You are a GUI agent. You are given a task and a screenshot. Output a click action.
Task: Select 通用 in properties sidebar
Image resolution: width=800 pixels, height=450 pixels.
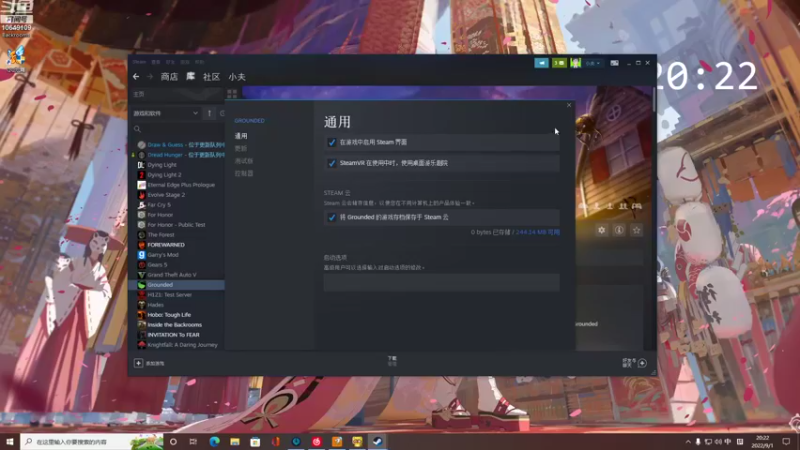coord(241,136)
